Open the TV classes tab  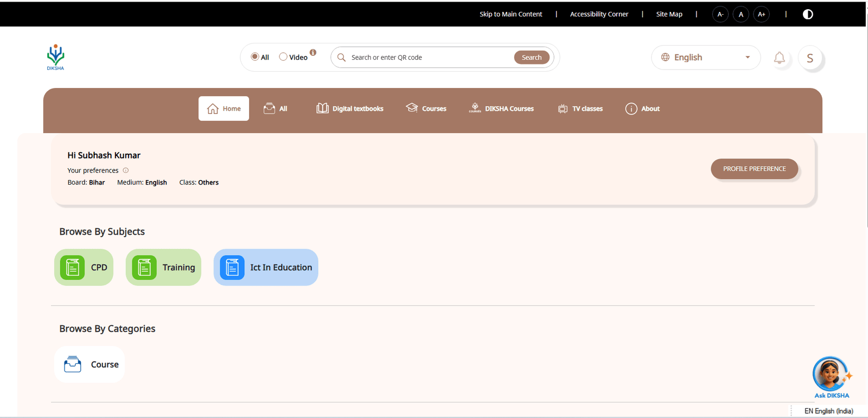click(580, 109)
